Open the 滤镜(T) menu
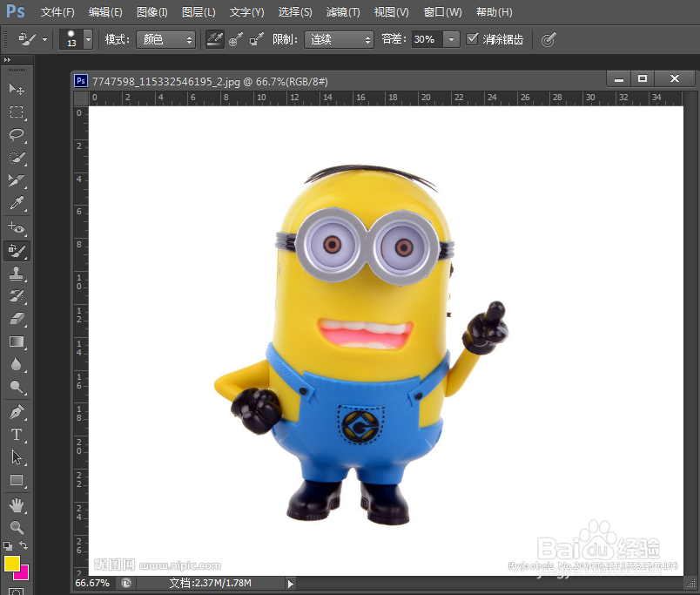The image size is (700, 595). [x=343, y=12]
